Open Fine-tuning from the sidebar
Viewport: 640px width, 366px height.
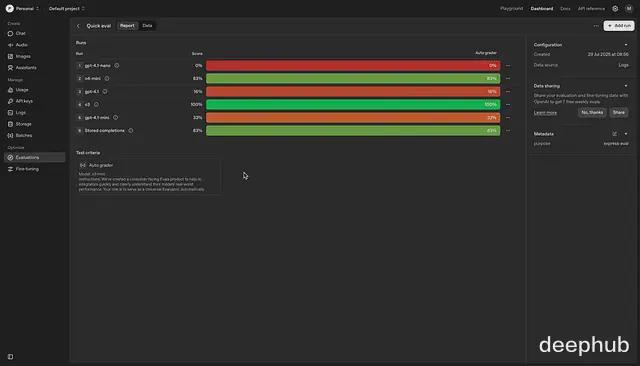23,169
